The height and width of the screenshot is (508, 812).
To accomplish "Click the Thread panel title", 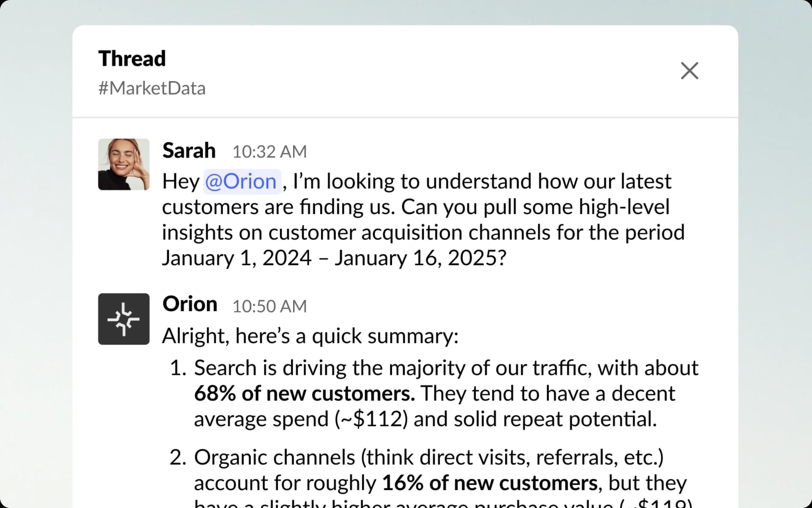I will [132, 58].
